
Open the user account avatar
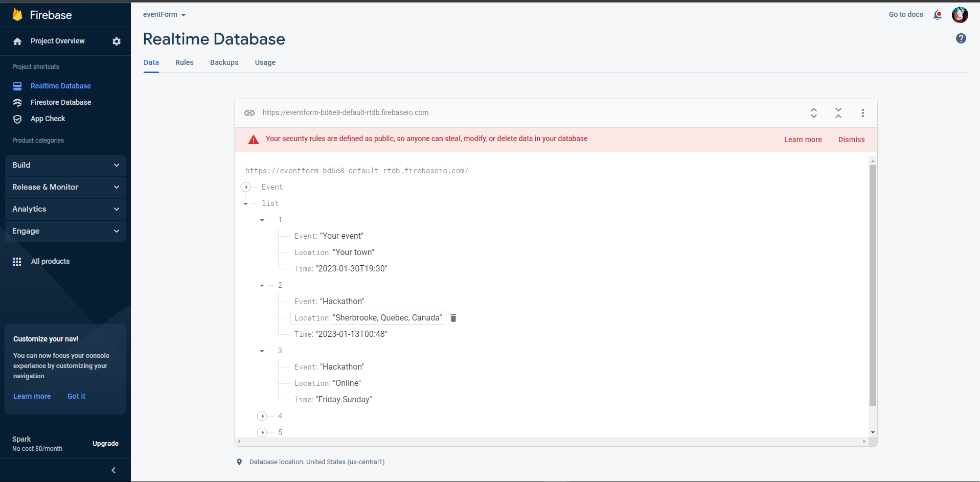[960, 15]
